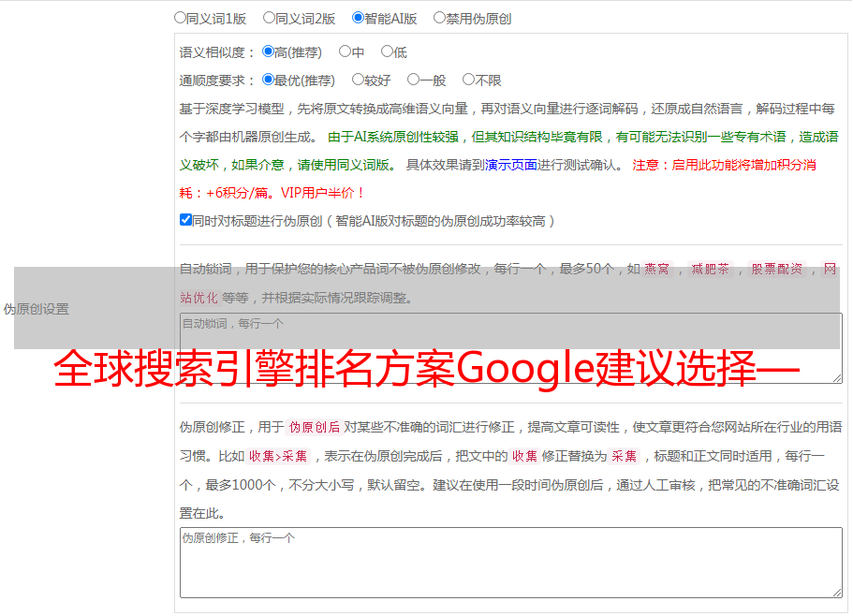This screenshot has width=853, height=616.
Task: Click the 伪原创后 highlighted tag
Action: pos(314,427)
